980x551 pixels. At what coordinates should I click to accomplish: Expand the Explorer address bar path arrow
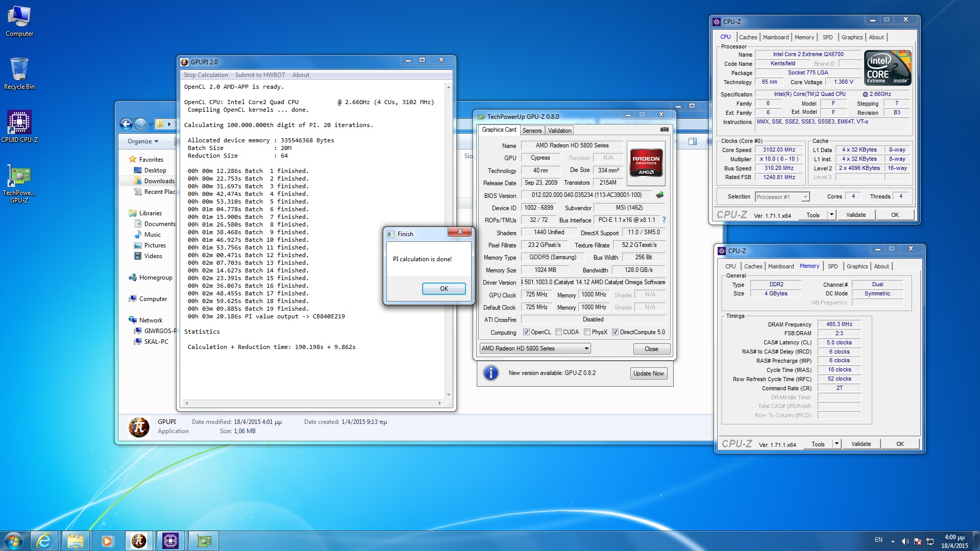click(x=169, y=124)
